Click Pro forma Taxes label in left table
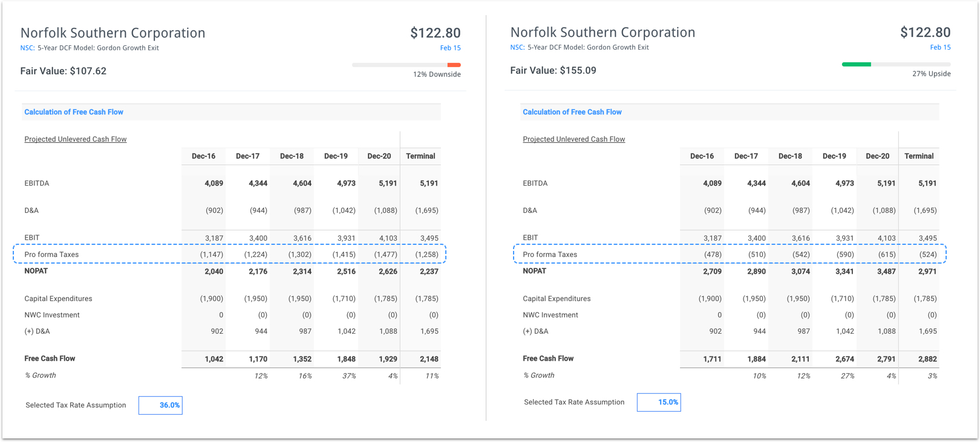 51,255
